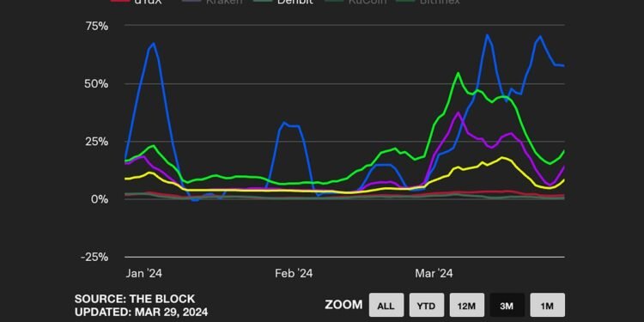This screenshot has height=322, width=644.
Task: Click the ZOOM label
Action: pos(343,305)
